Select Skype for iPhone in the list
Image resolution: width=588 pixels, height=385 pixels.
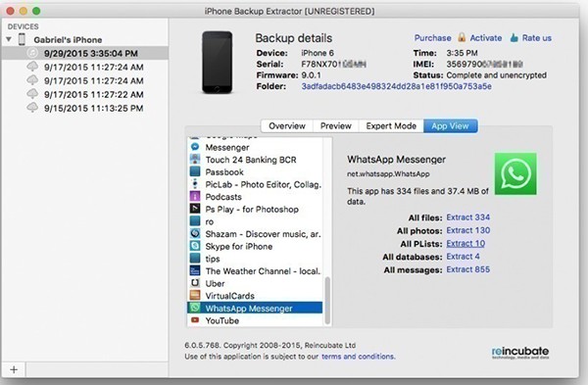238,246
